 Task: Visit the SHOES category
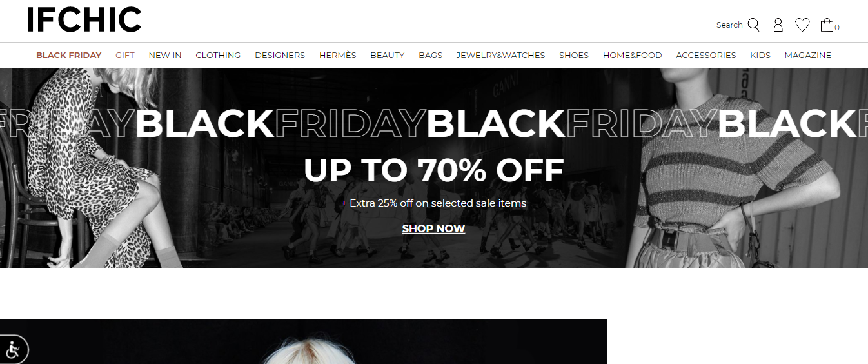point(574,56)
